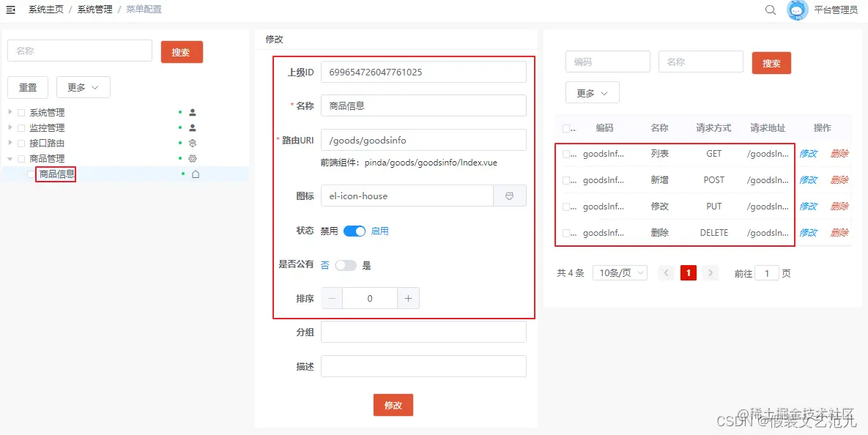
Task: Click the 平台管理员 avatar icon
Action: (797, 10)
